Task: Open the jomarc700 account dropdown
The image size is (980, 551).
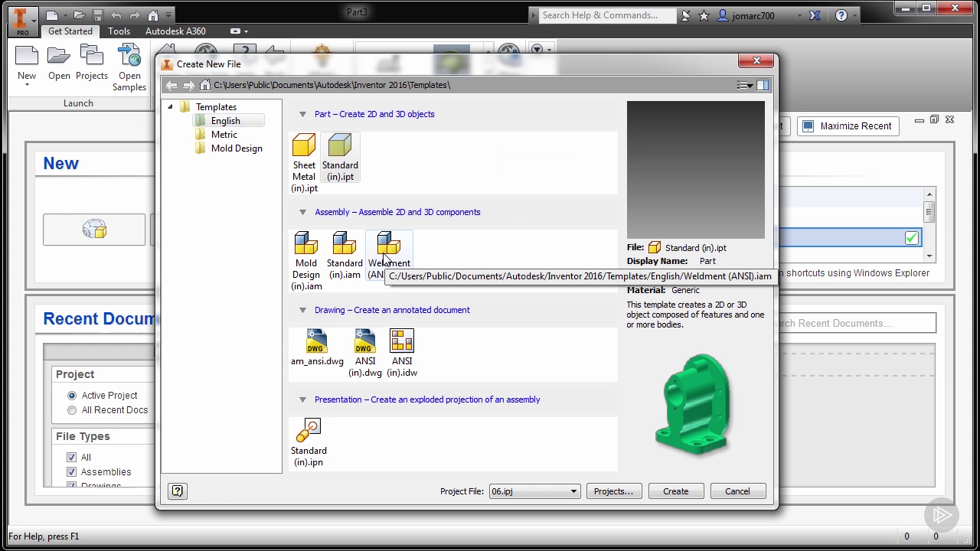Action: [799, 15]
